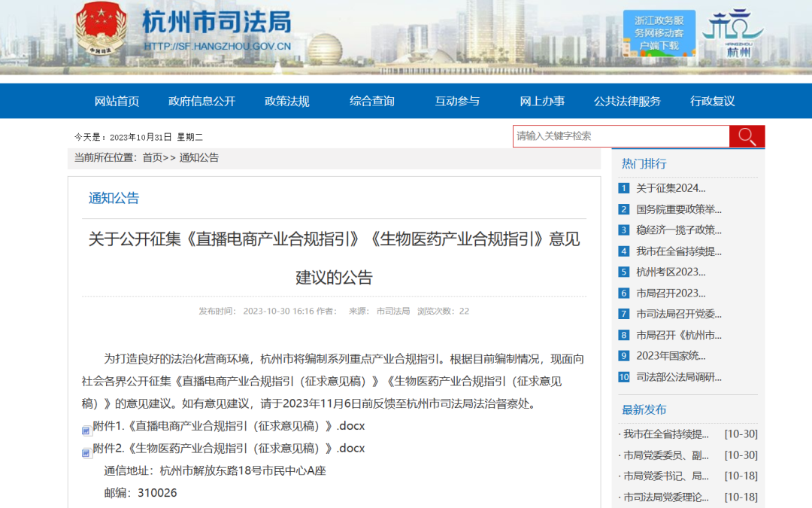Click the number 10 badge beside 司法部公法局调研
The width and height of the screenshot is (812, 508).
pyautogui.click(x=624, y=376)
